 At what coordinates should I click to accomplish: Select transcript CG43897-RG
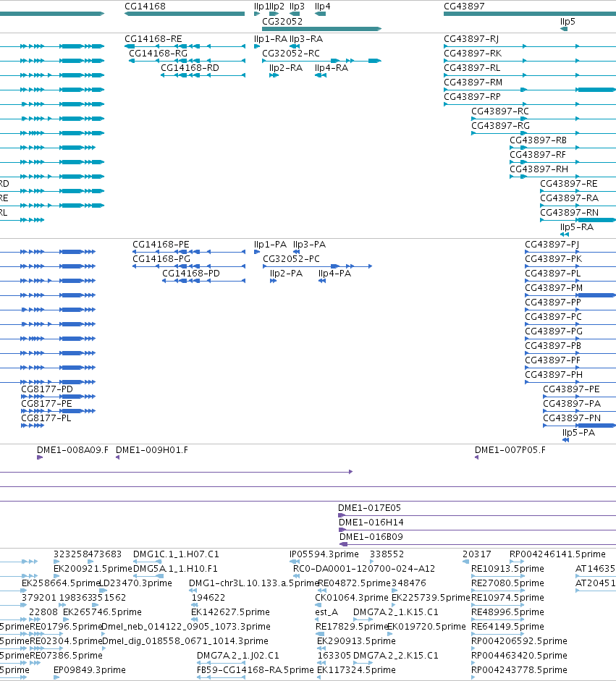500,125
